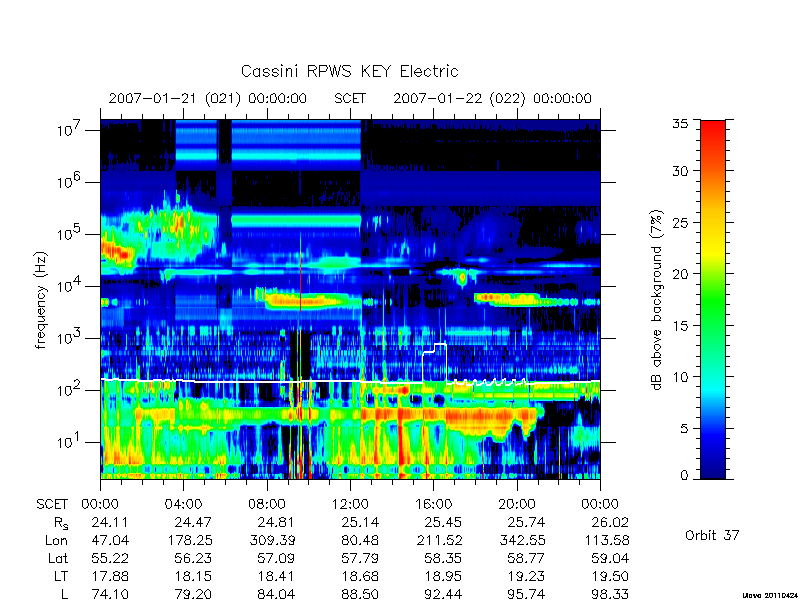Click the Rs value 25.14
Screen dimensions: 800x600
(360, 522)
